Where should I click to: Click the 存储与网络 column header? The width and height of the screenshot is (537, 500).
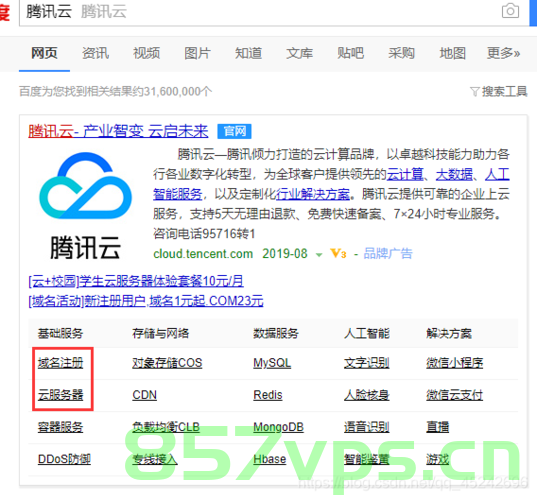click(x=161, y=333)
